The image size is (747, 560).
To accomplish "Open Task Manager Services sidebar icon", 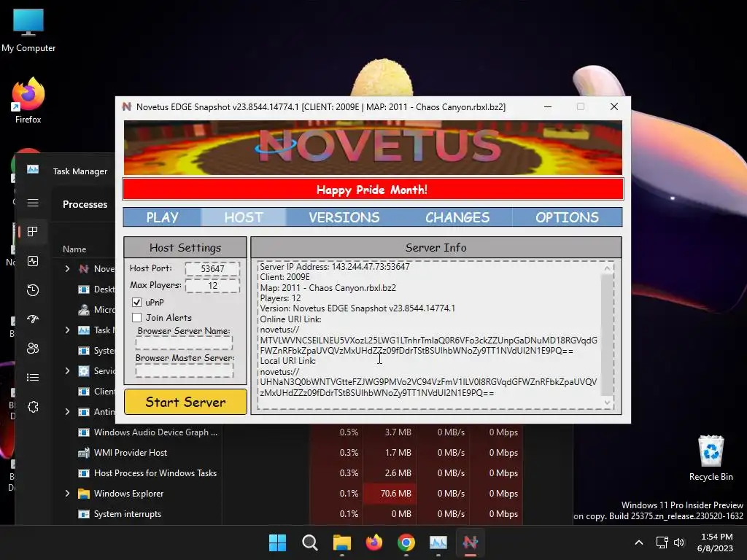I will pos(33,407).
